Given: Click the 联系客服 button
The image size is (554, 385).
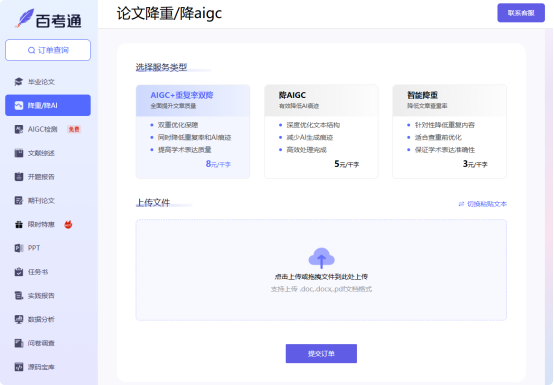Looking at the screenshot, I should point(521,13).
